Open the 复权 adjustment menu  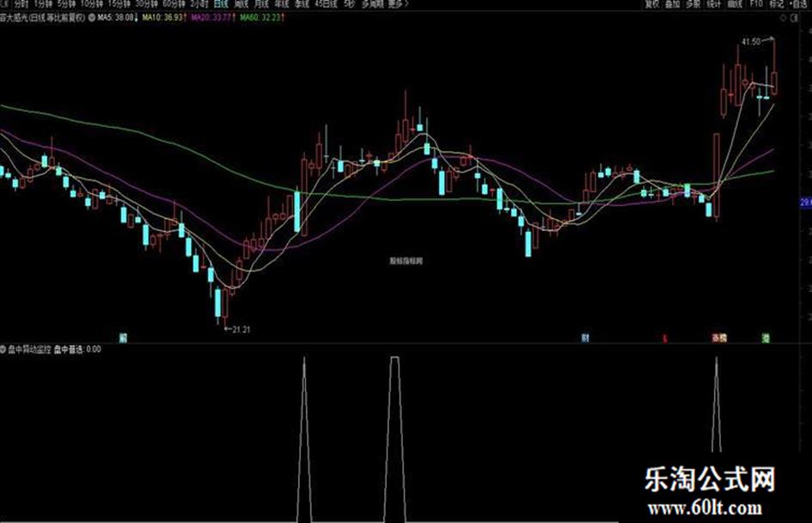652,3
